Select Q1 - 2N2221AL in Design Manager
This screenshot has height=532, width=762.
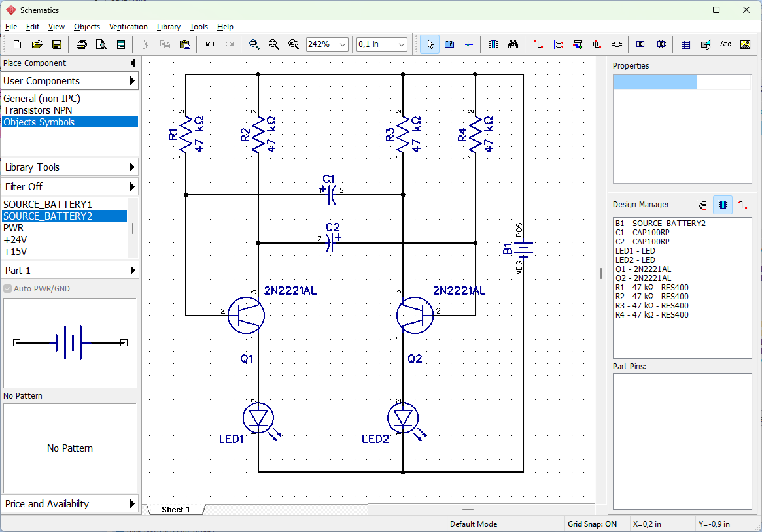pyautogui.click(x=643, y=269)
